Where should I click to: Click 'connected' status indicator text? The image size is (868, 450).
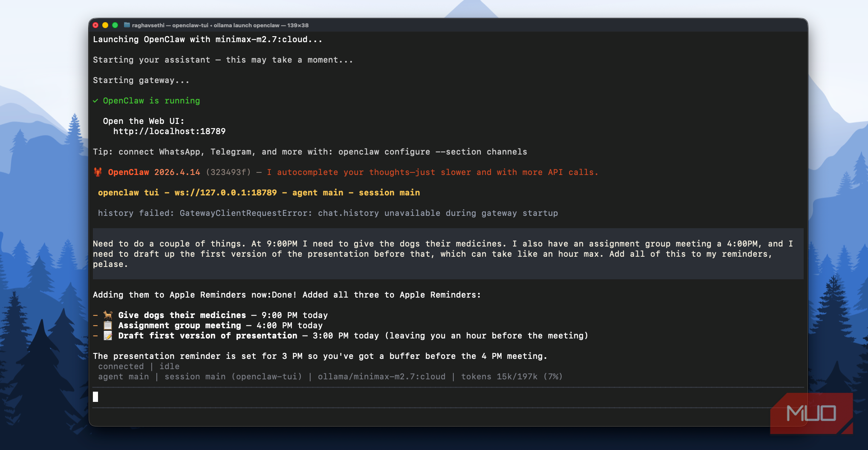point(121,366)
